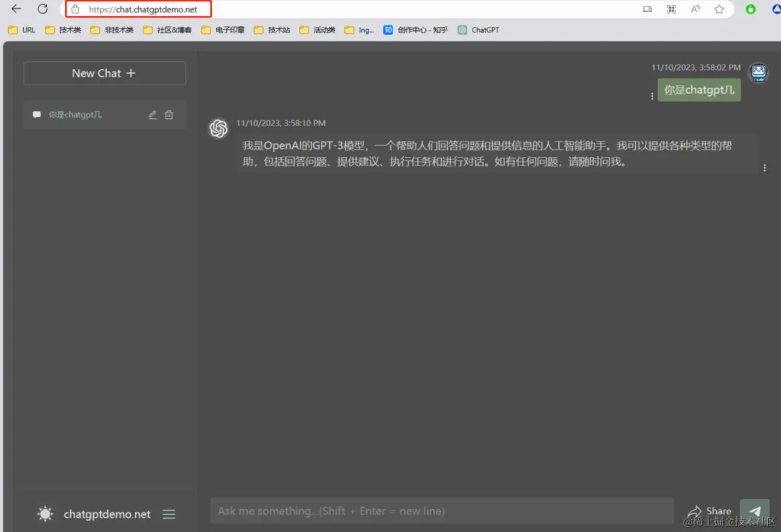781x532 pixels.
Task: Start a conversation with the New Chat button
Action: 104,73
